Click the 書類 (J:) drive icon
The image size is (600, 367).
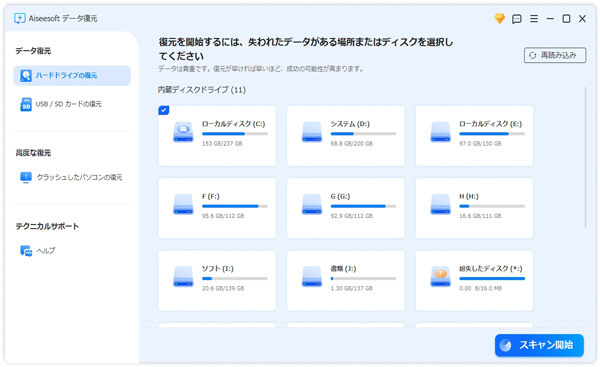point(312,276)
